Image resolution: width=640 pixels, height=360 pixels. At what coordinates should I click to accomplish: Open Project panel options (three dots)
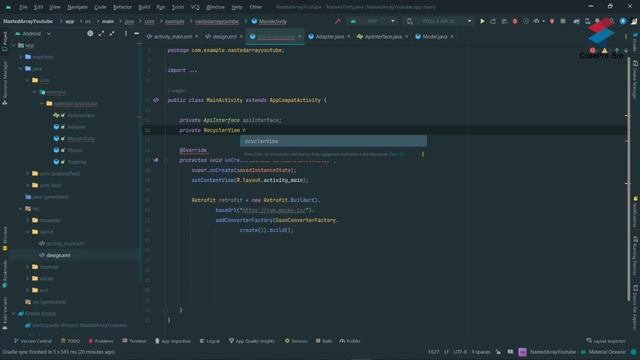tap(126, 33)
